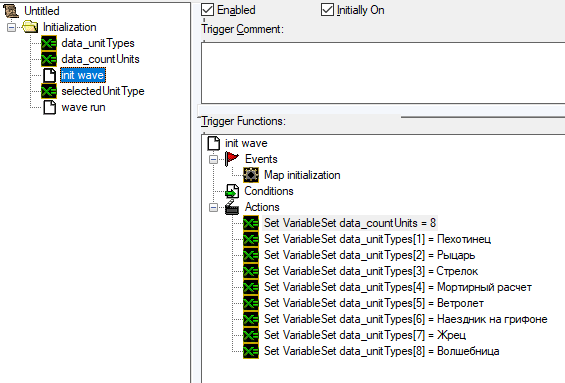This screenshot has height=383, width=565.
Task: Toggle the Initially On checkbox
Action: [327, 10]
